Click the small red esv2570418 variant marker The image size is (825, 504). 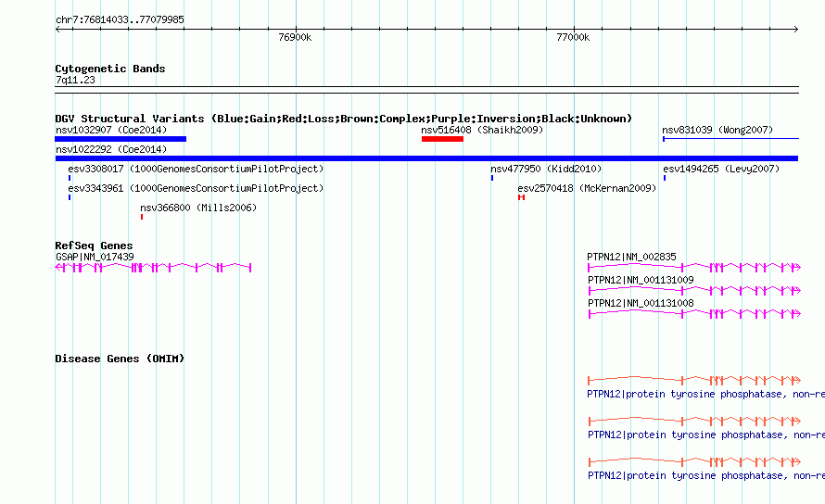click(521, 197)
